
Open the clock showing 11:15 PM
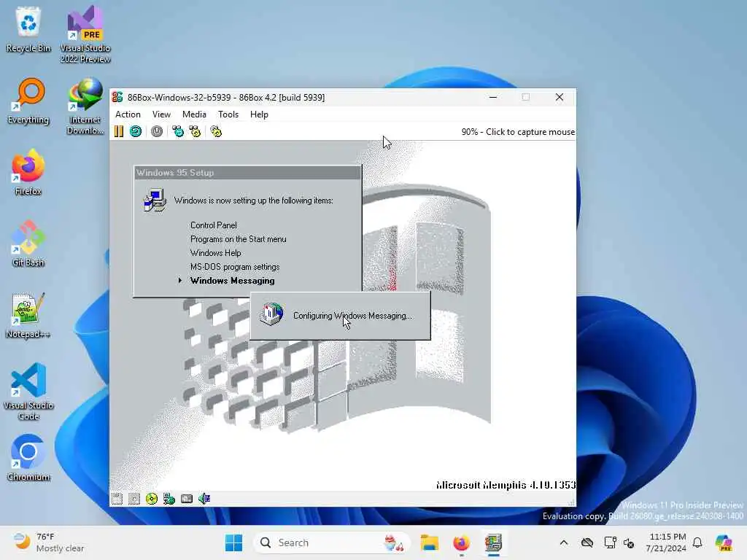coord(666,542)
